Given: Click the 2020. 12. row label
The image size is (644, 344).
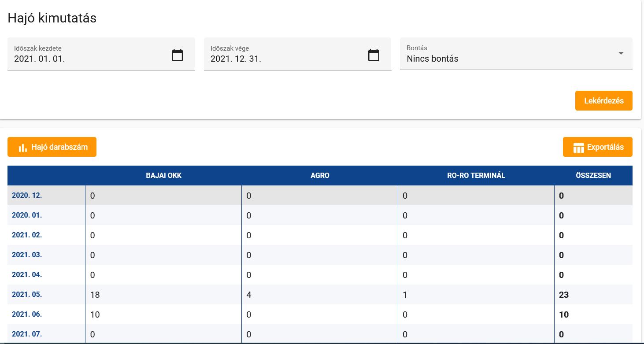Looking at the screenshot, I should [x=27, y=195].
